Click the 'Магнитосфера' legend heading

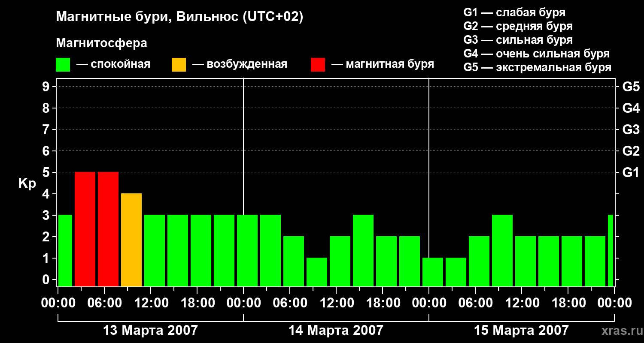[x=101, y=43]
